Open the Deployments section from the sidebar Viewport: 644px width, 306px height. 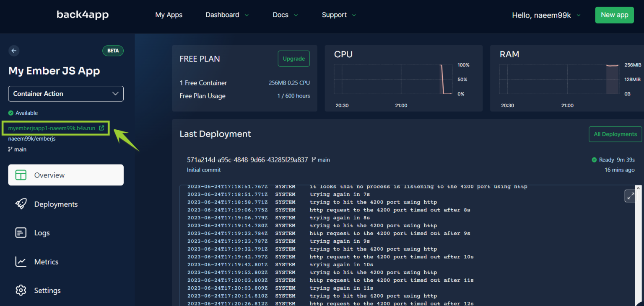click(55, 204)
